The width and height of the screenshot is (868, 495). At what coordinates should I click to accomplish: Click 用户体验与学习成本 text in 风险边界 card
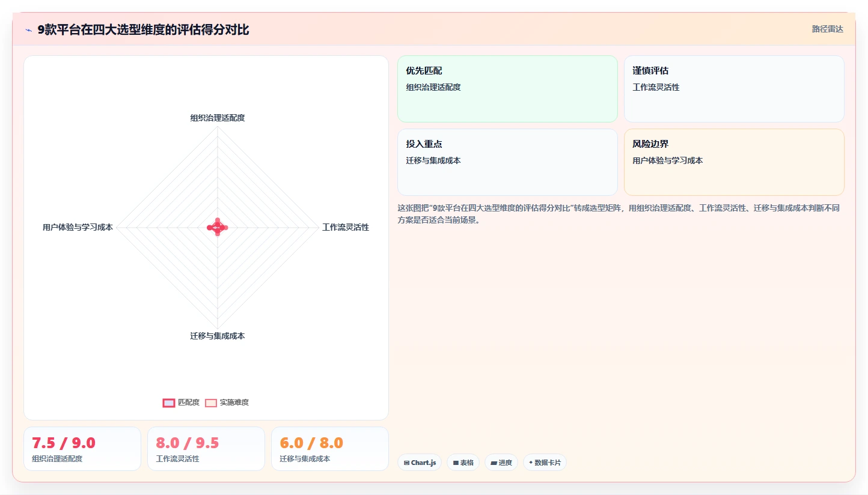(x=667, y=160)
